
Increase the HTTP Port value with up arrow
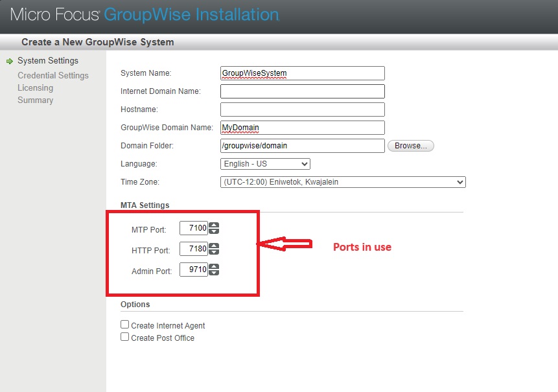(x=214, y=246)
